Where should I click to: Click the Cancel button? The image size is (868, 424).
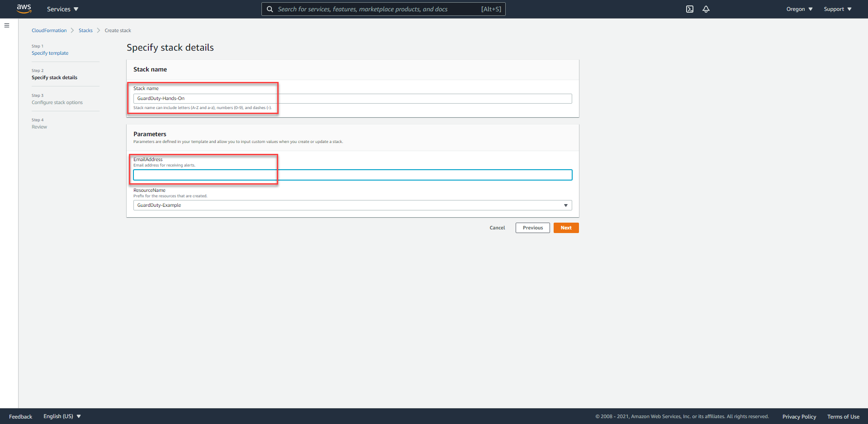tap(497, 228)
